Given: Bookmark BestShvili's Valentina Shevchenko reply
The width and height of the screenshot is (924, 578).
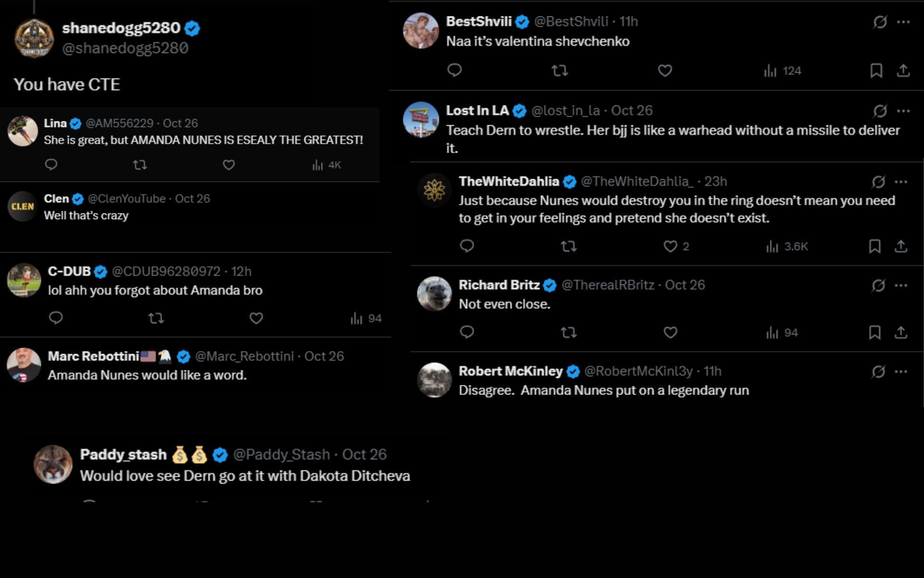Looking at the screenshot, I should pos(875,70).
